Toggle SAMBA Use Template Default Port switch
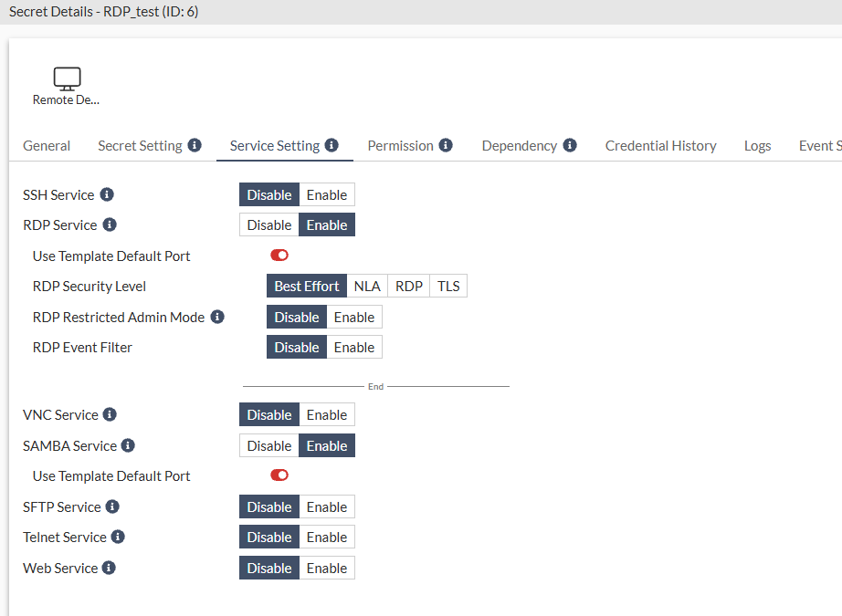842x616 pixels. coord(279,475)
